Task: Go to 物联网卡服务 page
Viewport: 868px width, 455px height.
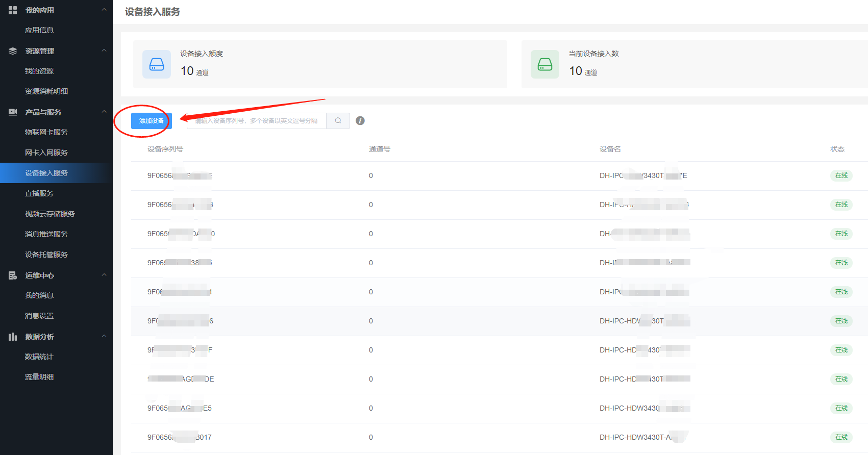Action: tap(46, 132)
